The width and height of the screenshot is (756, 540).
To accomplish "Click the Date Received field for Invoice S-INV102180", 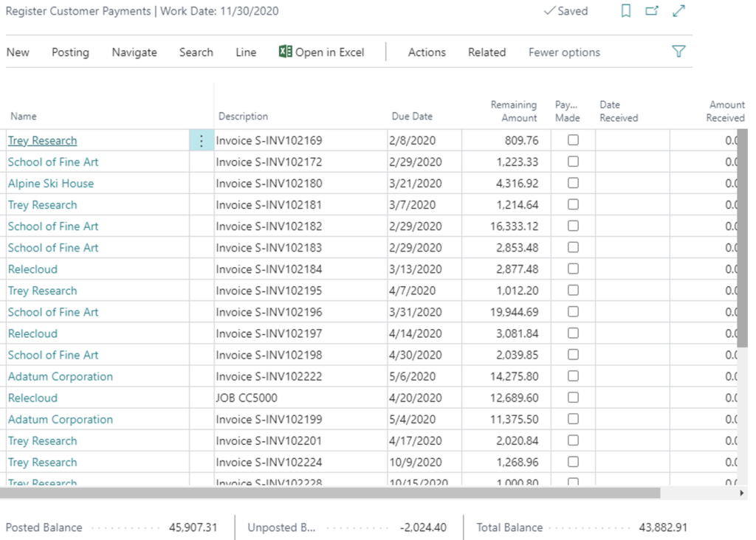I will pyautogui.click(x=631, y=183).
